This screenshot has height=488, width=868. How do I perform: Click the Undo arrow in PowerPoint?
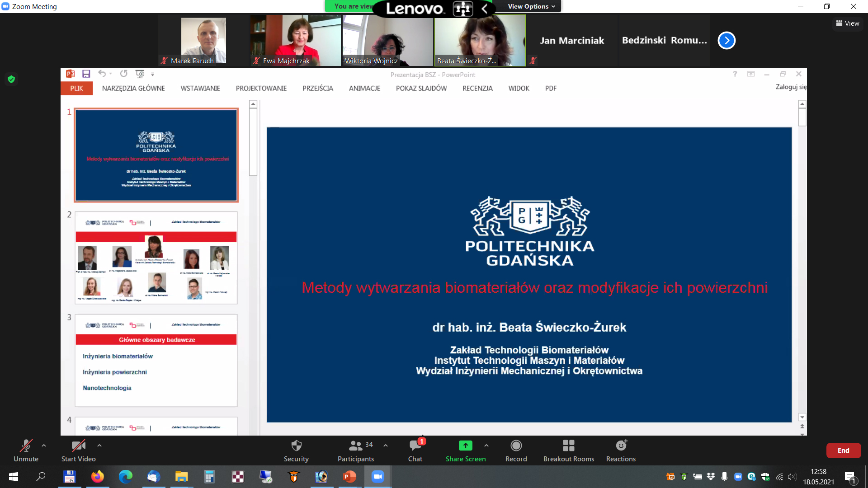tap(102, 74)
